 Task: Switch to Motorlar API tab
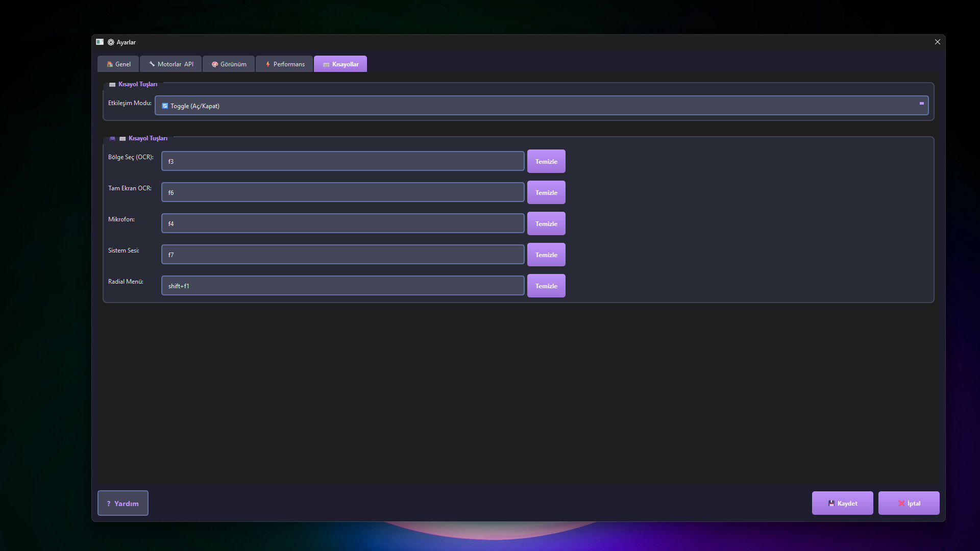click(171, 64)
